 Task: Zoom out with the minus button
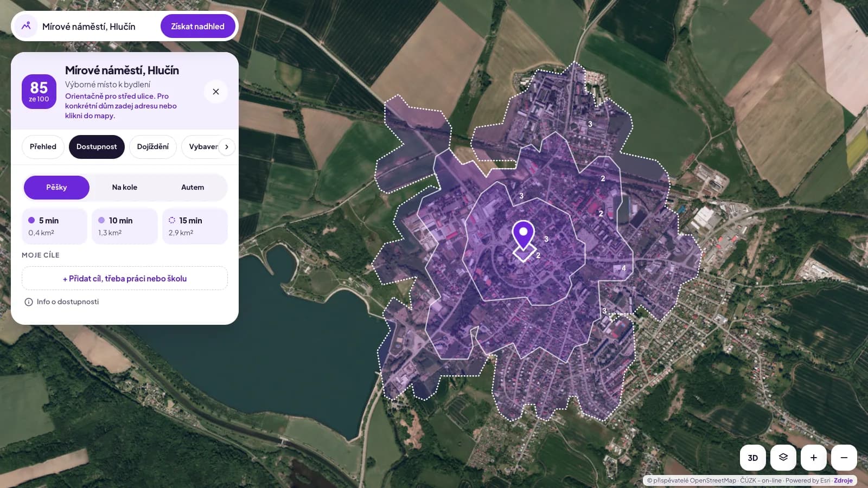point(844,458)
